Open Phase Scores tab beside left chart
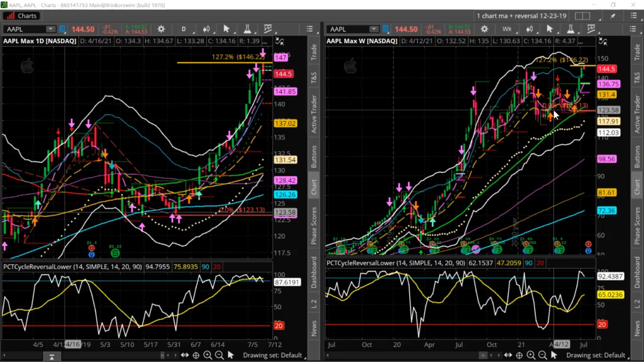This screenshot has width=644, height=362. (314, 226)
